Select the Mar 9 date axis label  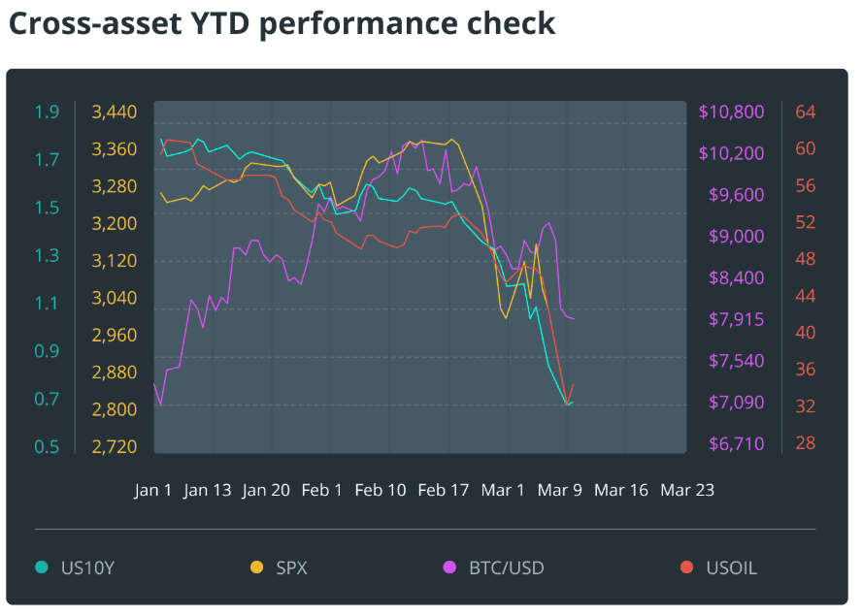[559, 490]
